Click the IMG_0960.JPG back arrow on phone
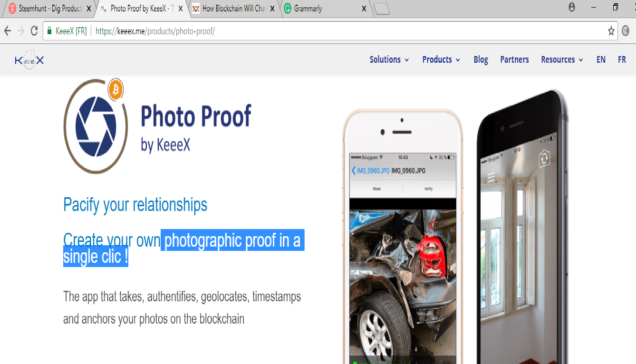 tap(354, 171)
